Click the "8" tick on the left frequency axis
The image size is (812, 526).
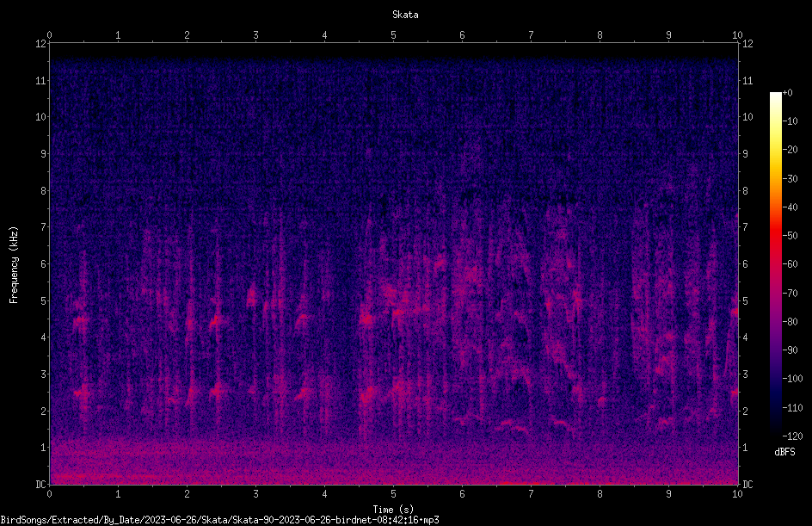pyautogui.click(x=44, y=191)
